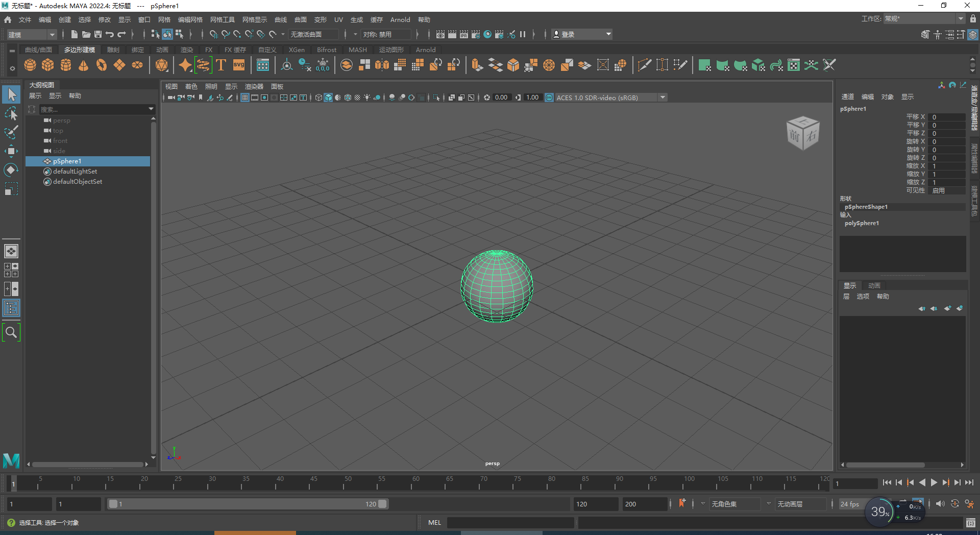Switch to the 雕刻 shelf tab

[x=113, y=50]
